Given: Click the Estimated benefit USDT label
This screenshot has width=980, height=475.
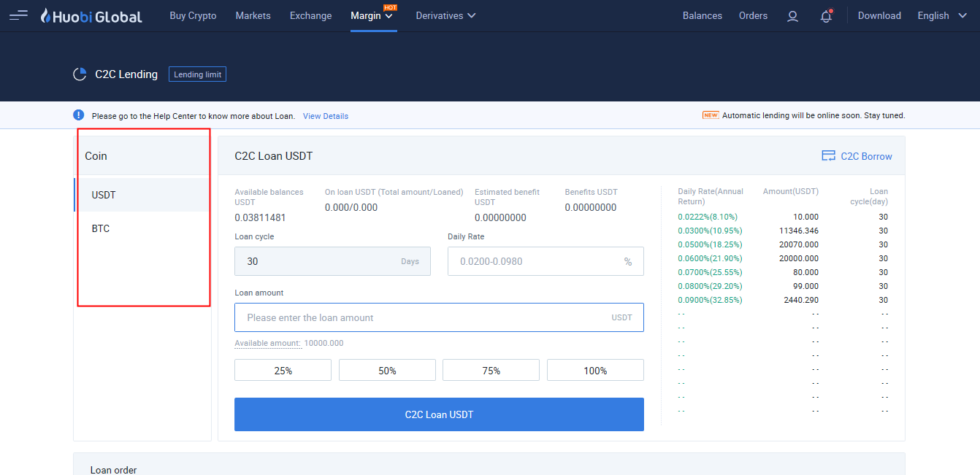Looking at the screenshot, I should [x=507, y=197].
